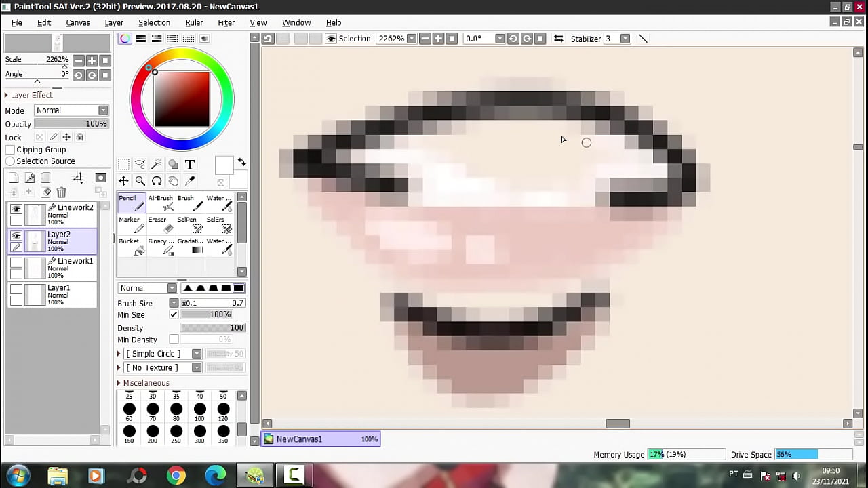
Task: Select the Pencil tool
Action: pos(132,203)
